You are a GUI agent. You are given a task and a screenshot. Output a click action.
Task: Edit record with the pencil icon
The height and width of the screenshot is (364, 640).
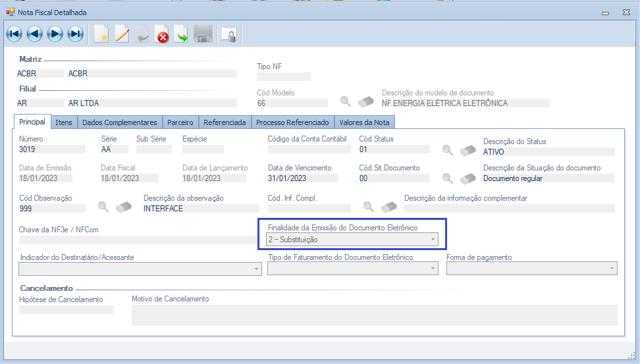(x=122, y=34)
